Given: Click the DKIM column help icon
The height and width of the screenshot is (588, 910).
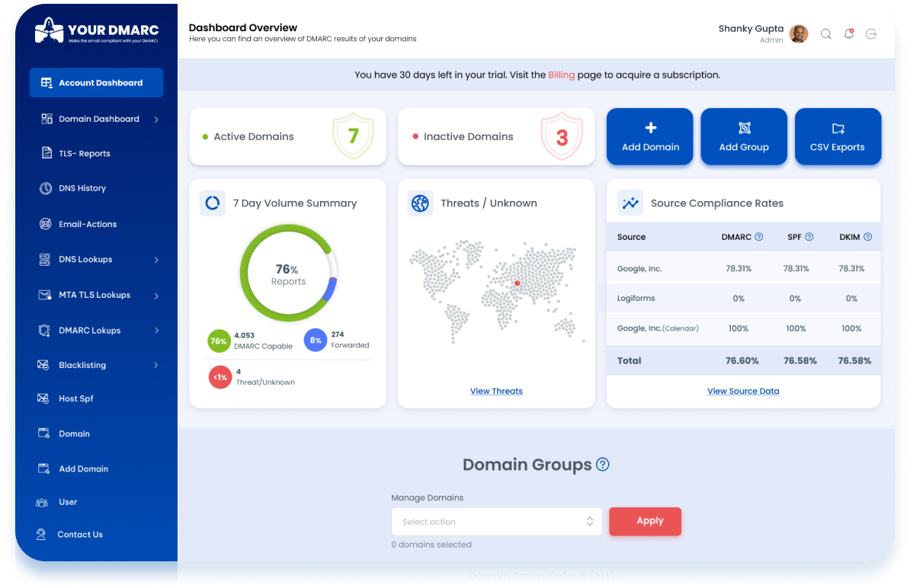Looking at the screenshot, I should point(868,237).
